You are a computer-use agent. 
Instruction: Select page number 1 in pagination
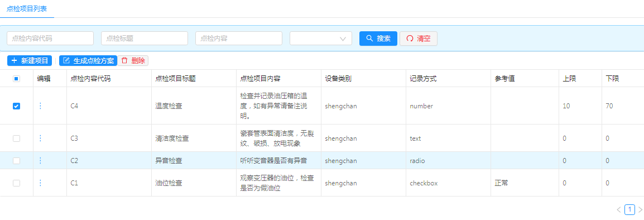(629, 210)
